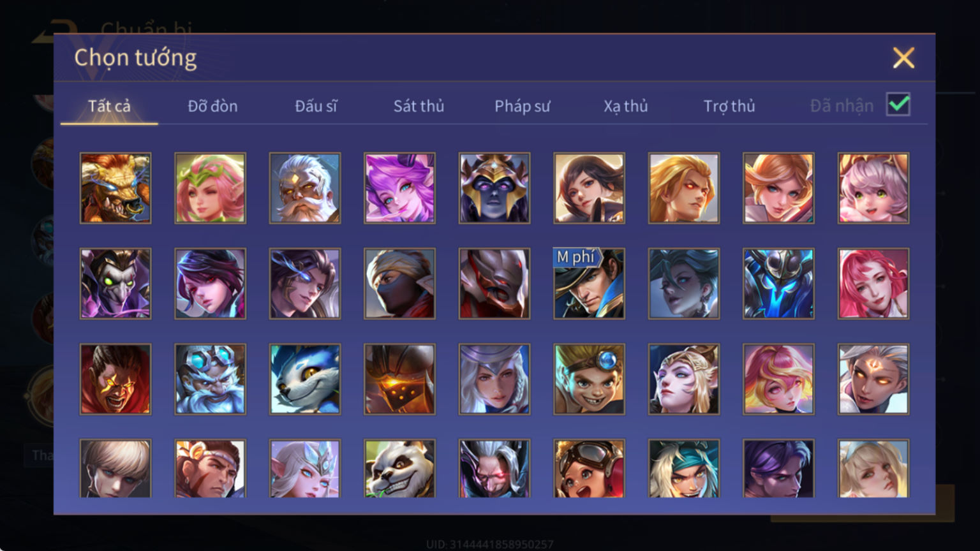The height and width of the screenshot is (551, 980).
Task: Open the 'Xạ thủ' tab
Action: pos(625,106)
